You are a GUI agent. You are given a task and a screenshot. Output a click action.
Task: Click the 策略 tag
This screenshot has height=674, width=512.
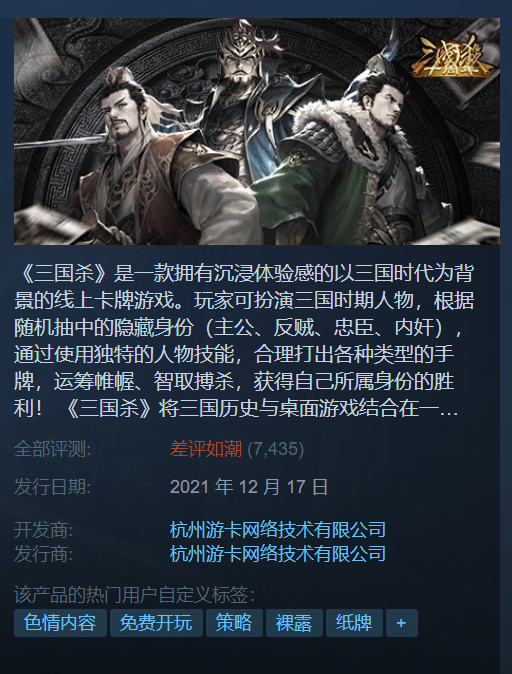[234, 623]
